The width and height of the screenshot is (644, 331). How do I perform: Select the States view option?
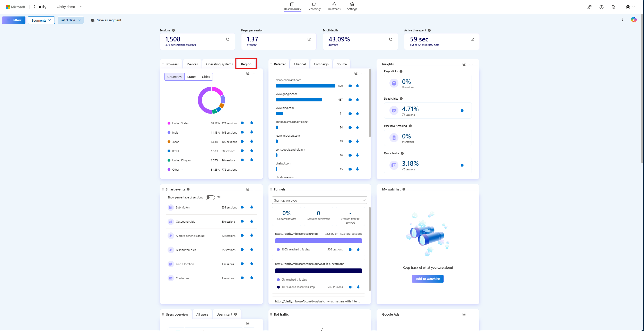(x=192, y=77)
